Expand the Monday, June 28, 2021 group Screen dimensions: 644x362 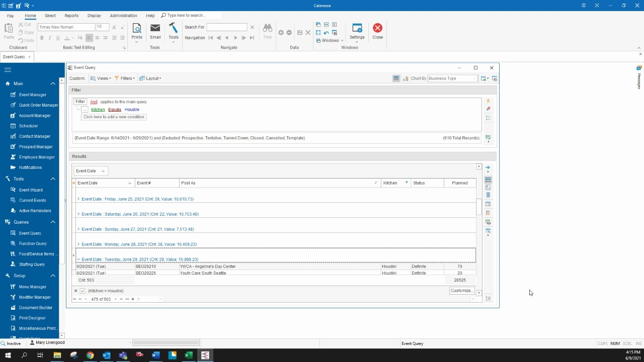coord(78,244)
